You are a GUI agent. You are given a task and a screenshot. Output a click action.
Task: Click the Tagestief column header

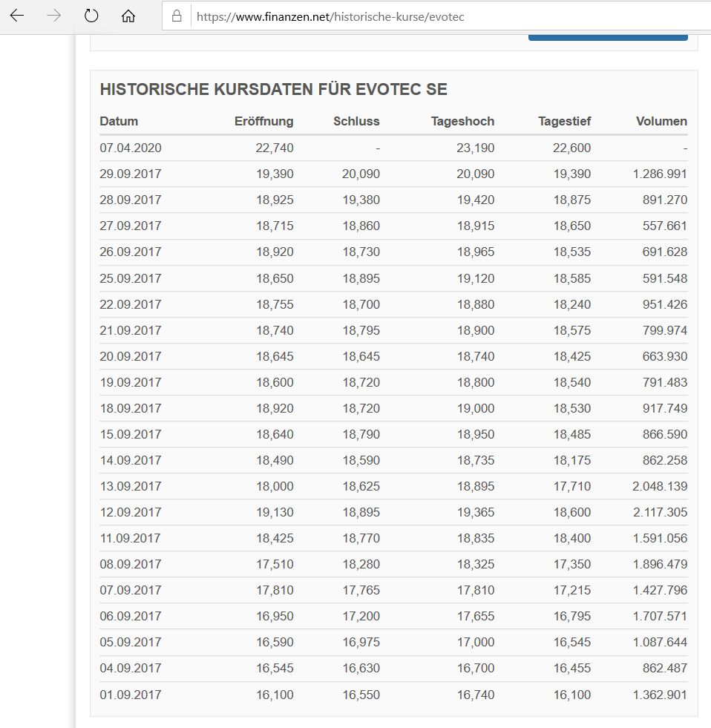coord(564,121)
